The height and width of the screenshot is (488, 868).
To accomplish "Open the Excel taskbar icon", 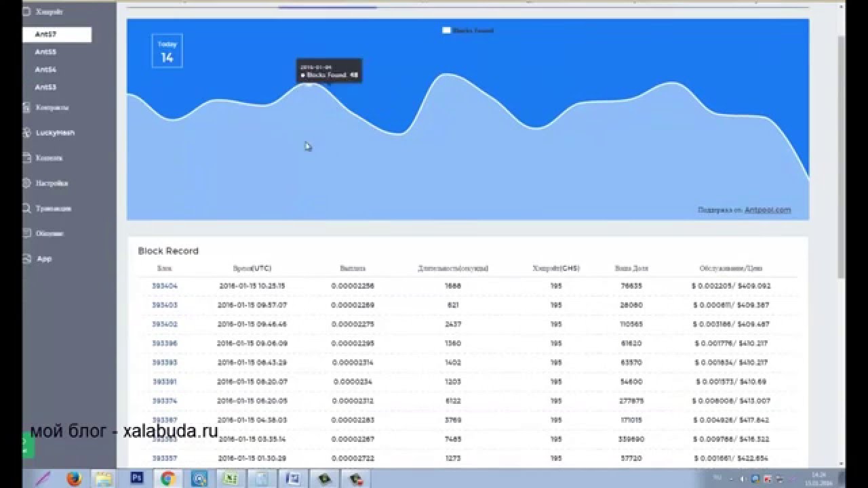I will (231, 479).
